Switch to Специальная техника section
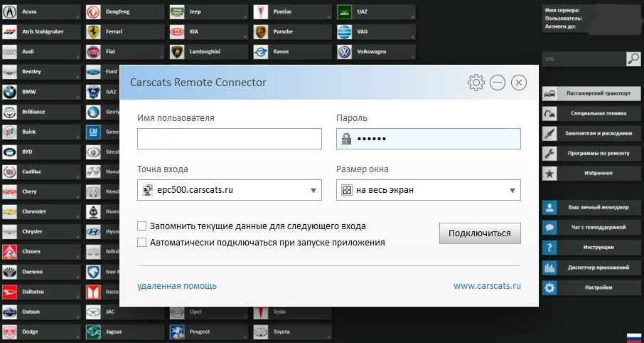The height and width of the screenshot is (343, 644). coord(591,114)
